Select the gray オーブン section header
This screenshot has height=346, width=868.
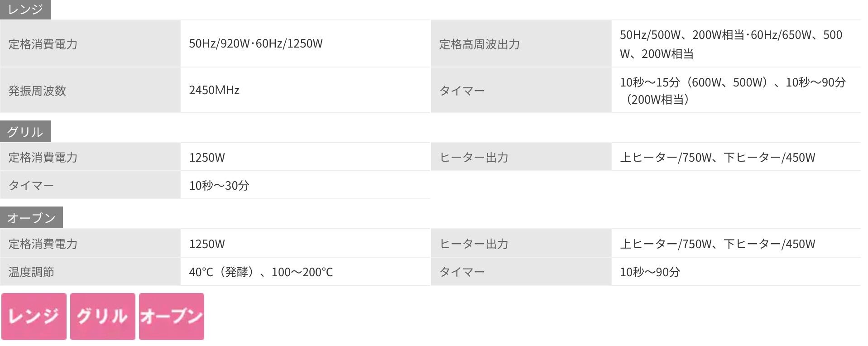point(31,218)
